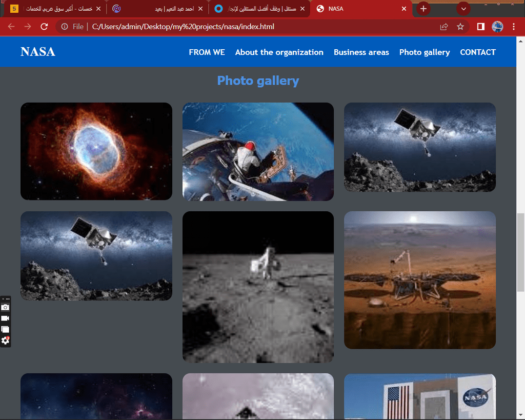This screenshot has height=420, width=525.
Task: Click the NASA logo in header
Action: (38, 52)
